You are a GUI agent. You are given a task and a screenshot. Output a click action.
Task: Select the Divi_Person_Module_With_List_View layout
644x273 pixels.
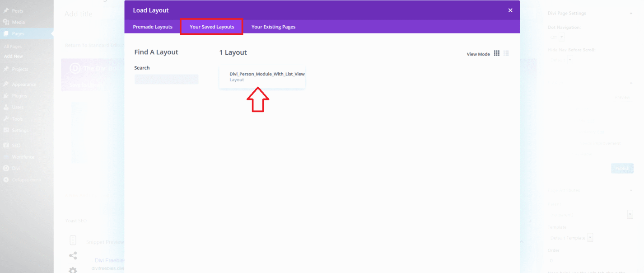pyautogui.click(x=262, y=76)
